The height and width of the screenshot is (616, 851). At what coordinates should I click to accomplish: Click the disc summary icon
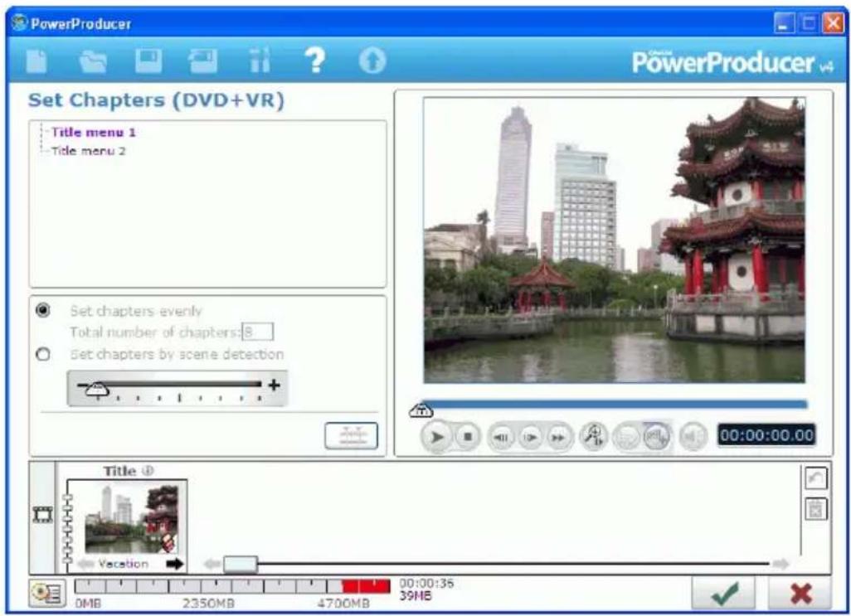pos(47,594)
